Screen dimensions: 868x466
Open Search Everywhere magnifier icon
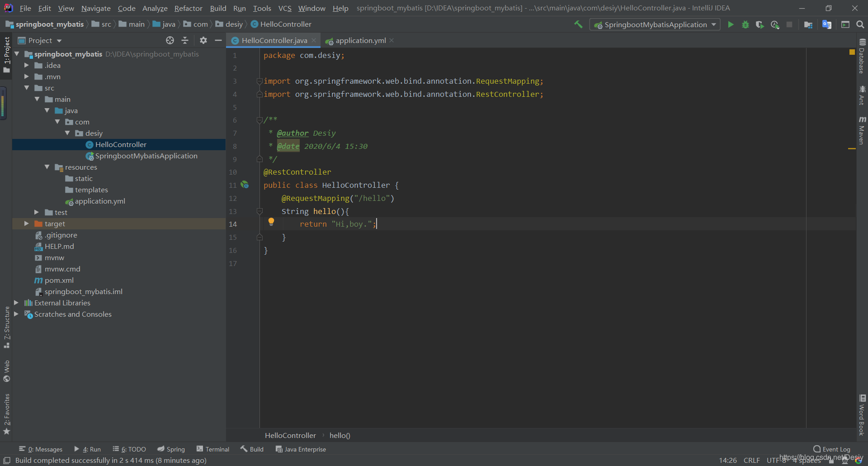pos(860,24)
